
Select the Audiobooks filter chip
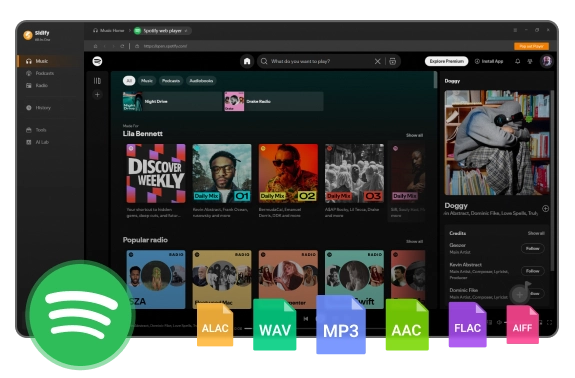(201, 81)
